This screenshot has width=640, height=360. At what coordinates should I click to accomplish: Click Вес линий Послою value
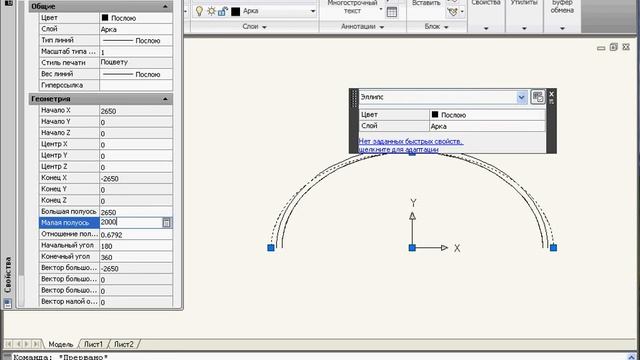(x=136, y=74)
